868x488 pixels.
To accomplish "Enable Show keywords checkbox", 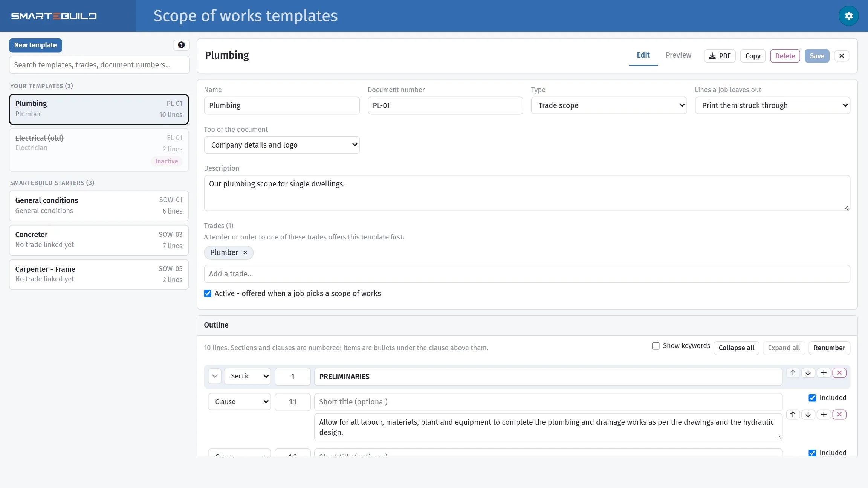I will pos(656,346).
